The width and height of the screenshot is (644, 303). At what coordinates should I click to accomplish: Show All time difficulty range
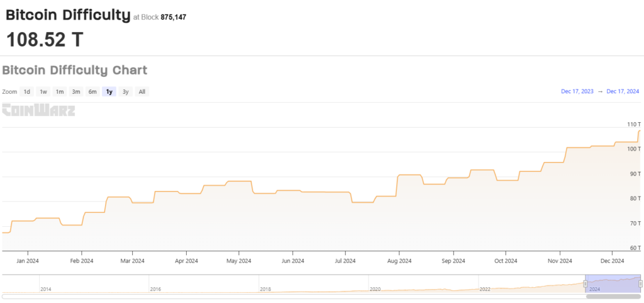(x=142, y=92)
